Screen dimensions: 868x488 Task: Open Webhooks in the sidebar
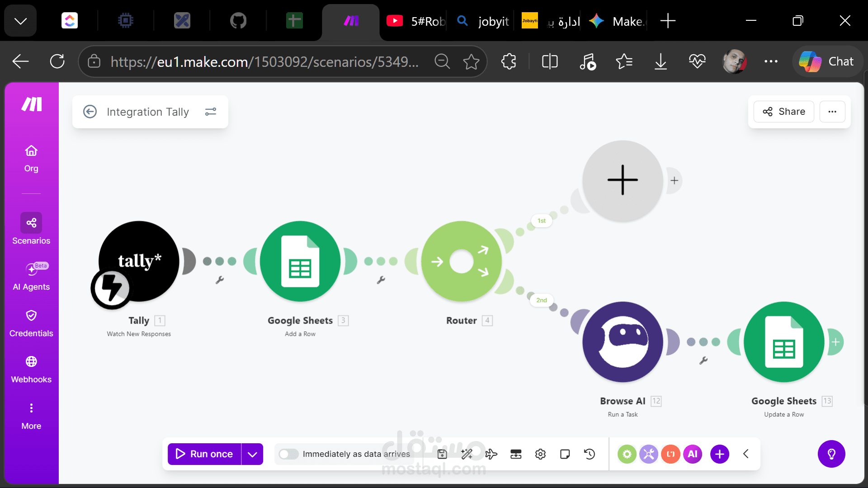point(31,370)
